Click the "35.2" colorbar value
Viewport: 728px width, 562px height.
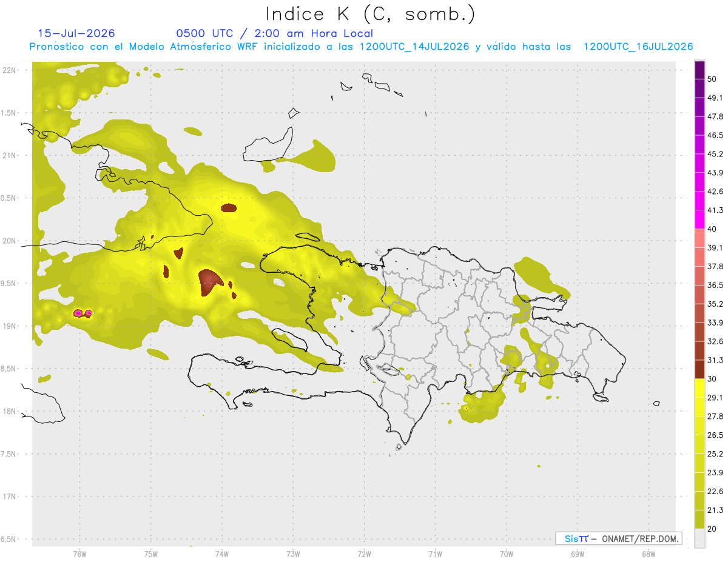click(715, 304)
